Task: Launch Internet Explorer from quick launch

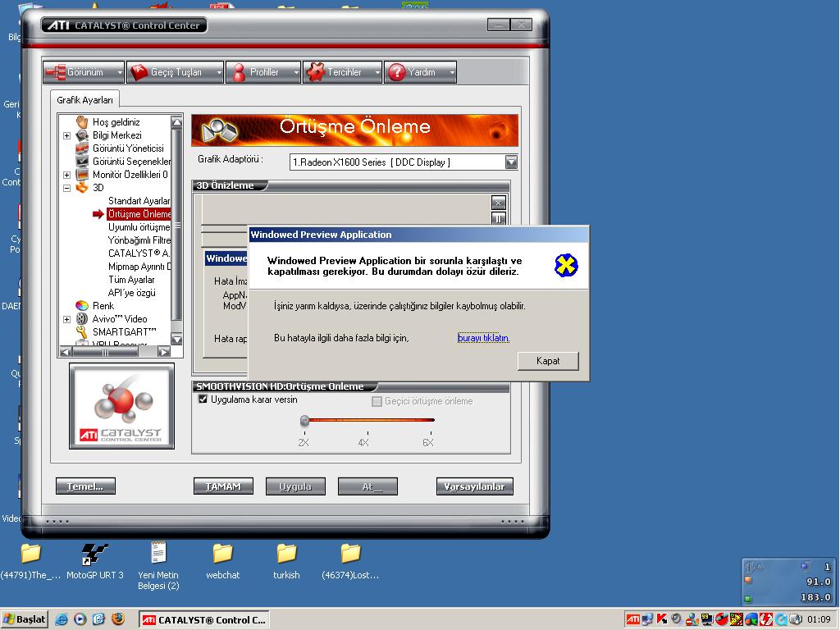Action: pyautogui.click(x=62, y=619)
